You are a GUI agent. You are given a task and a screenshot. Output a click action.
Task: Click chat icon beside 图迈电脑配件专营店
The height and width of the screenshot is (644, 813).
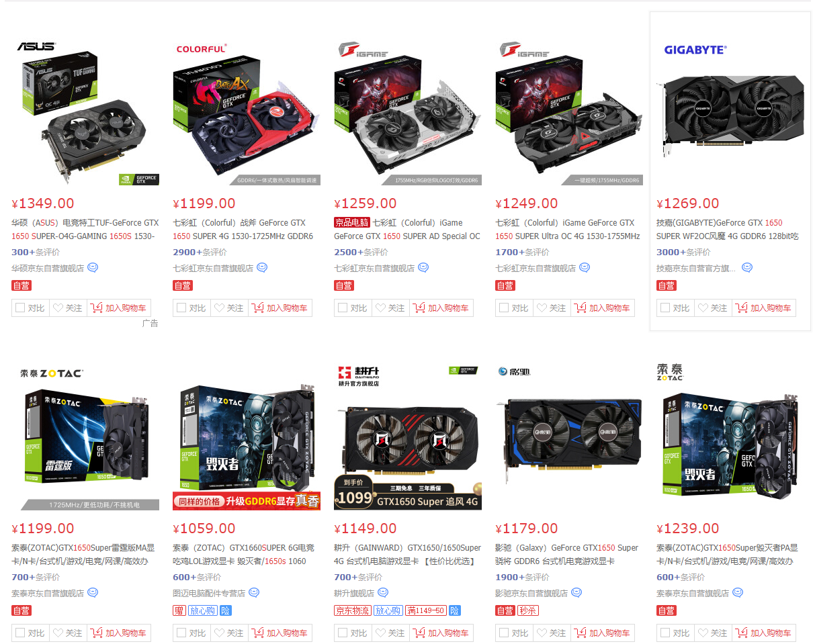pos(254,593)
